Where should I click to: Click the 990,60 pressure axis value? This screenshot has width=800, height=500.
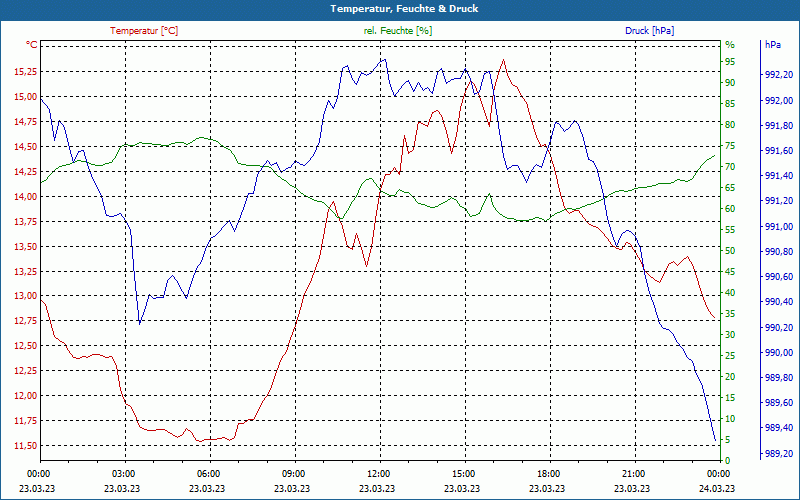[779, 277]
